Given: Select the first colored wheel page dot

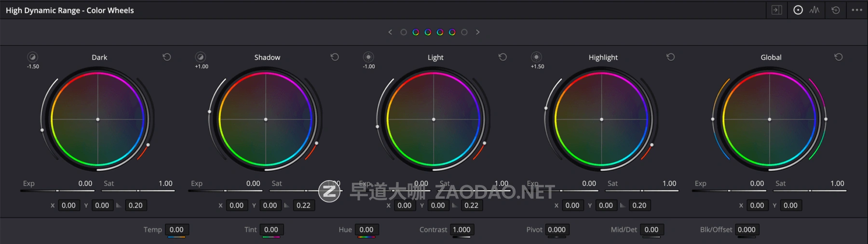Looking at the screenshot, I should [x=416, y=32].
